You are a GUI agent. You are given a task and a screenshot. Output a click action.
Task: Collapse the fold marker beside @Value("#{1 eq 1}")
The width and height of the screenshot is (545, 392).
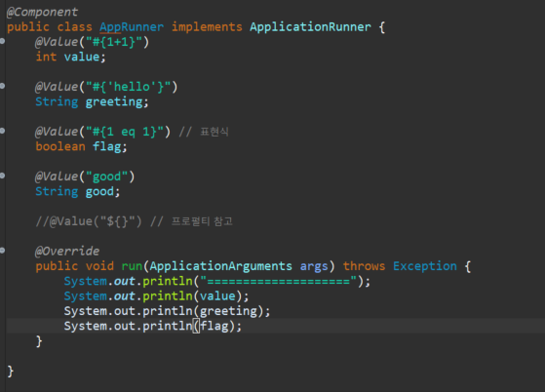coord(2,131)
